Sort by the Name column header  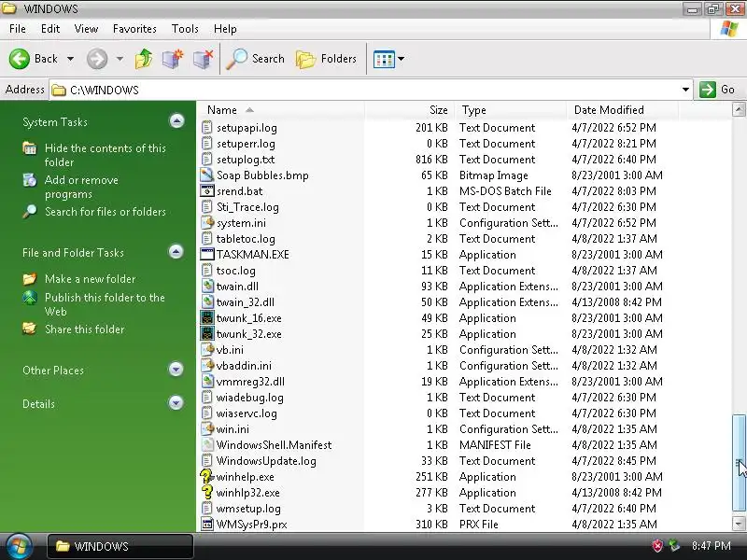281,110
